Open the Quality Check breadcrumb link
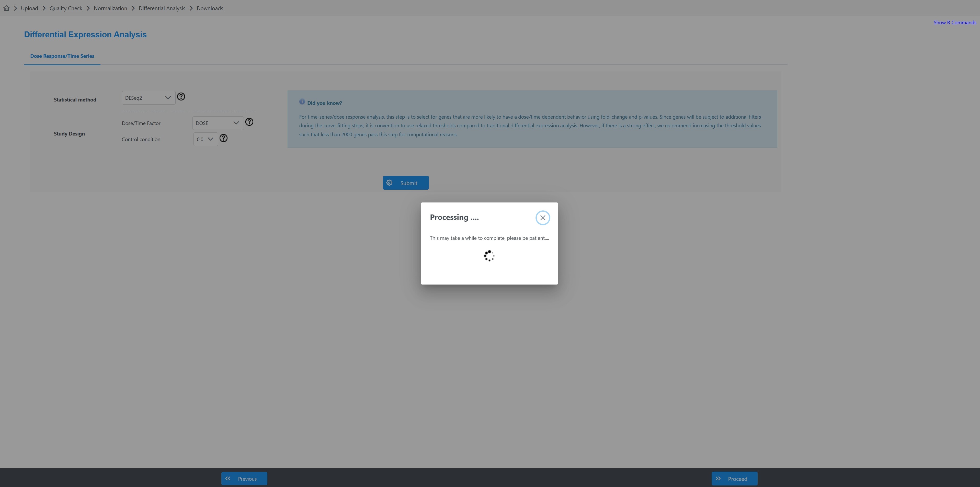Viewport: 980px width, 487px height. click(66, 8)
